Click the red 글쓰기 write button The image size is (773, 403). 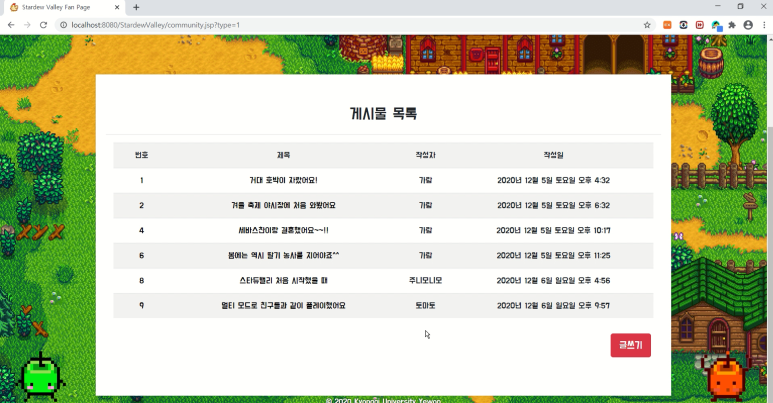pyautogui.click(x=631, y=345)
